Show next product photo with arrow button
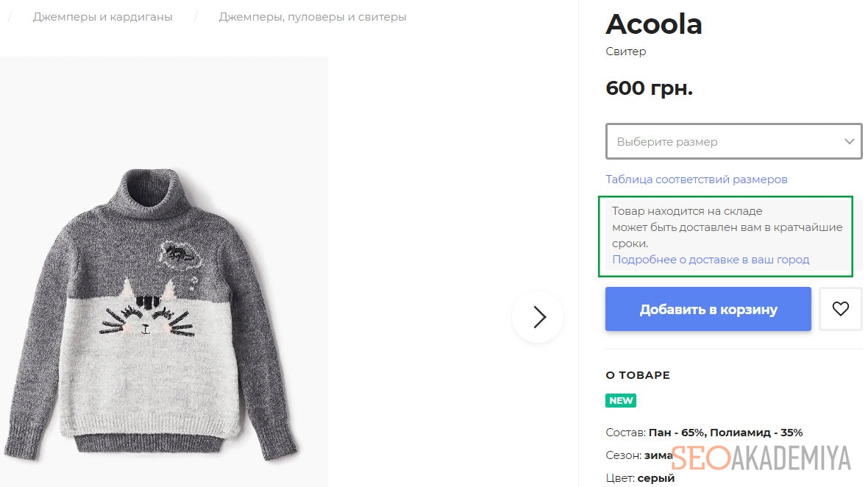The height and width of the screenshot is (487, 868). (x=538, y=317)
